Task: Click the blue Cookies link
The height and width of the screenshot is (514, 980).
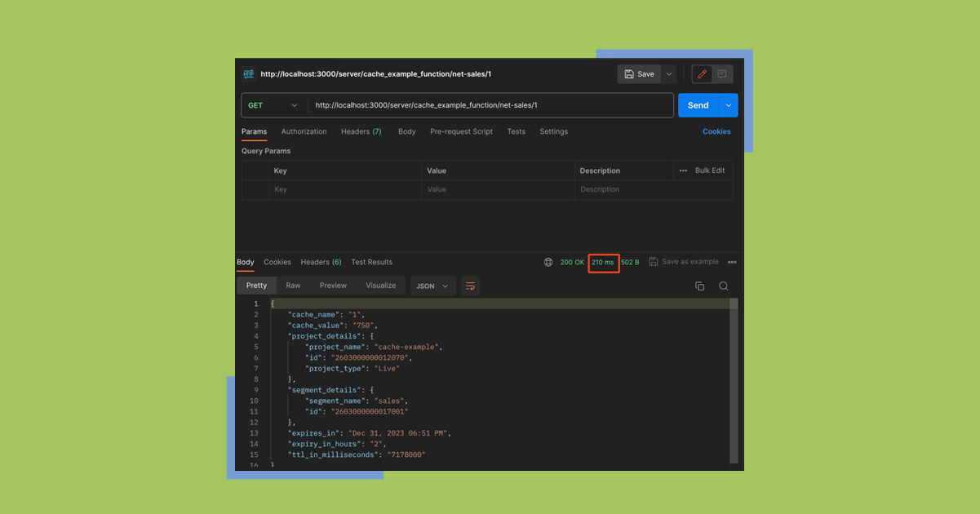Action: [716, 131]
